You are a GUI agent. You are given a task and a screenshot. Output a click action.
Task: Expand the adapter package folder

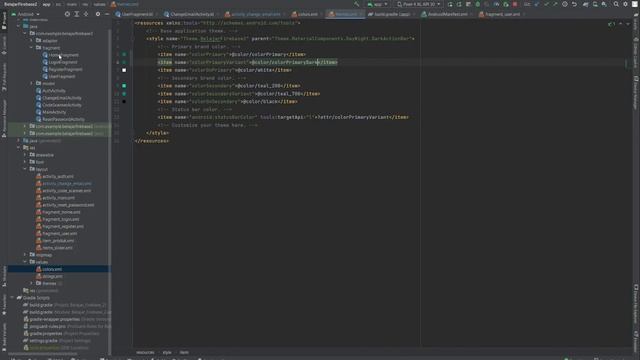pos(31,40)
